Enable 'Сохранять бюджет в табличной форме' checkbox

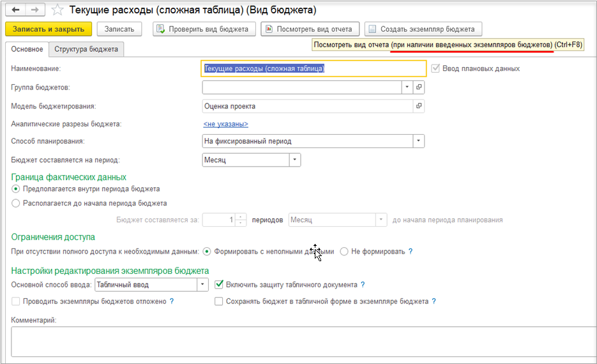tap(220, 301)
